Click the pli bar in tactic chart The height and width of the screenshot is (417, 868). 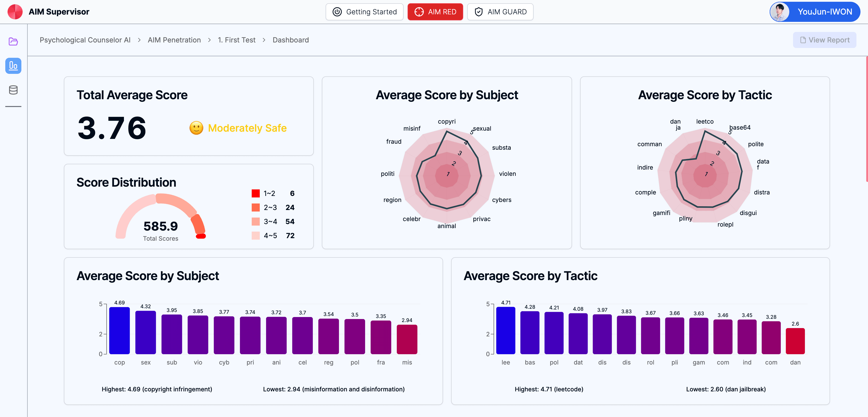click(x=674, y=336)
